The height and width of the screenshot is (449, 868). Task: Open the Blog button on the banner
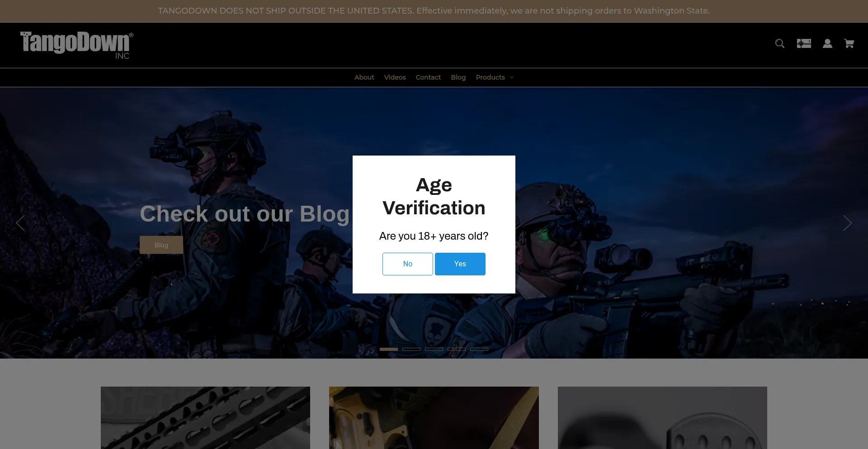pos(161,245)
